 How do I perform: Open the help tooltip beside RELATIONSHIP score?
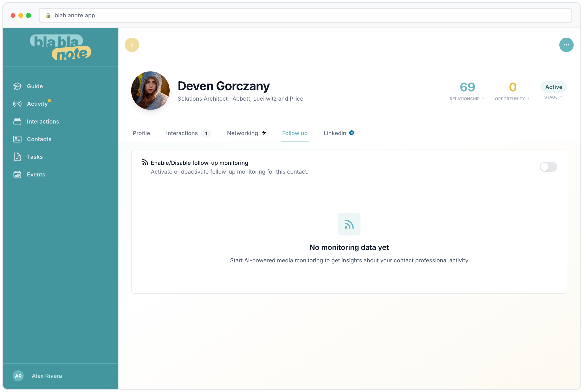pos(483,99)
